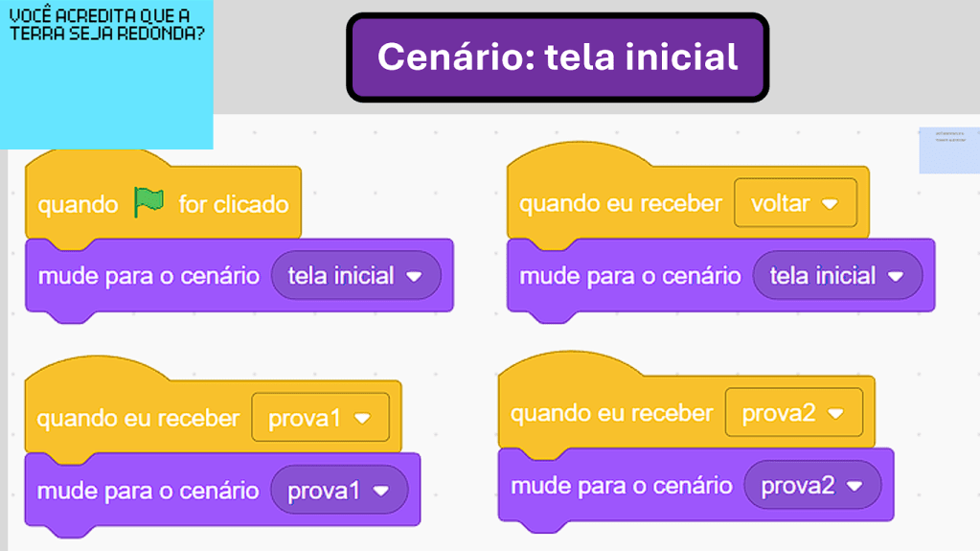Expand 'prova1' dropdown in 'mude para o cenário' block

tap(380, 491)
